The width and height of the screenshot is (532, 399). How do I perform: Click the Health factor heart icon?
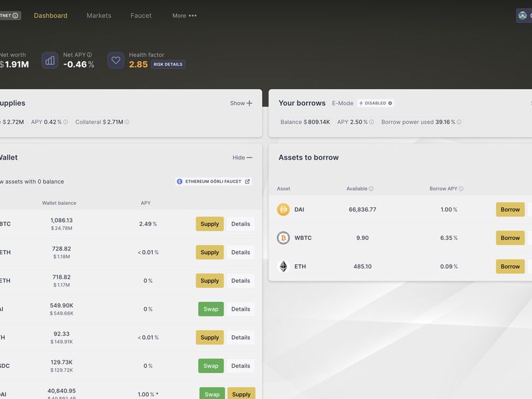tap(116, 61)
